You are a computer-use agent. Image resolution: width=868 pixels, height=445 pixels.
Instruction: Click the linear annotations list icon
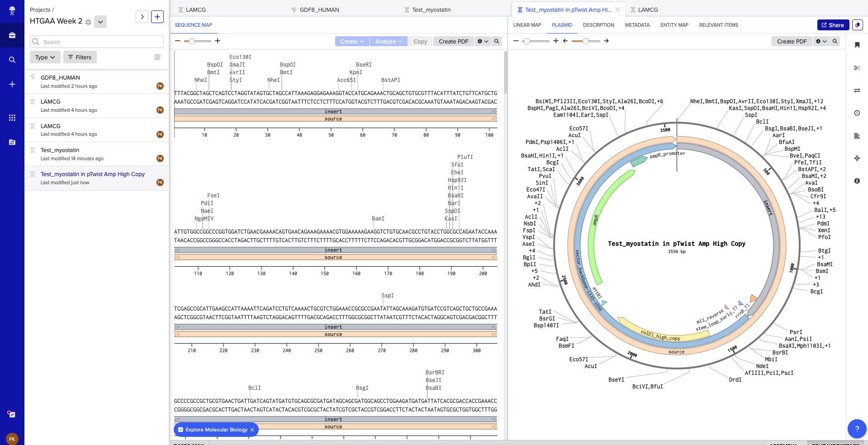(856, 135)
